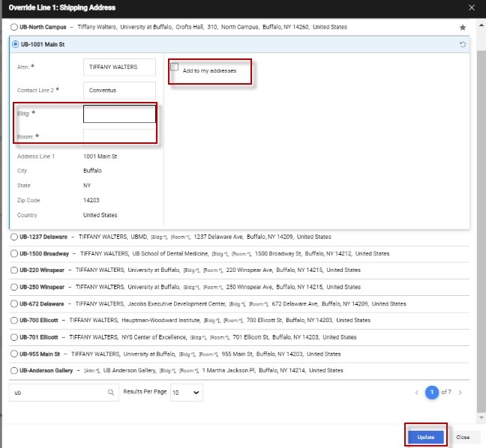Click the reset icon for UB-1001 Main St
Screen dimensions: 486x448
point(463,44)
